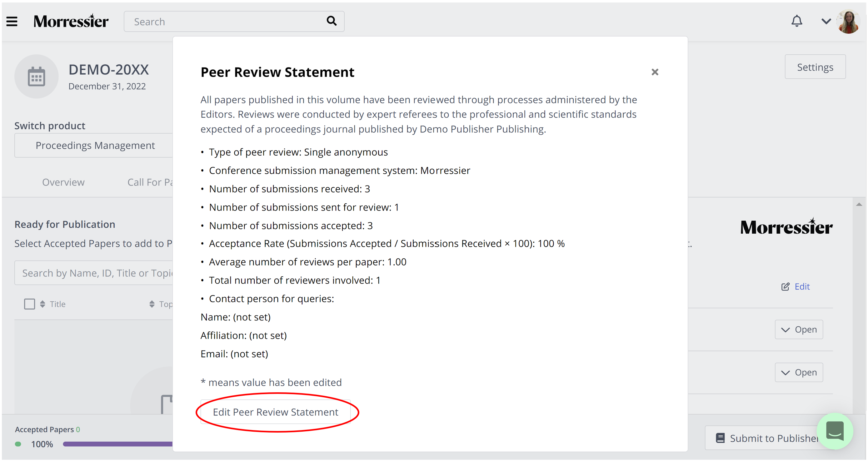Image resolution: width=868 pixels, height=461 pixels.
Task: Click the Ready for Publication heading
Action: click(x=65, y=224)
